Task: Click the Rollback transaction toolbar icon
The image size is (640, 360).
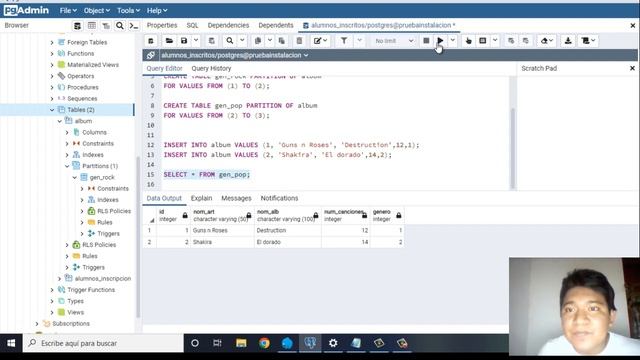Action: (x=526, y=41)
